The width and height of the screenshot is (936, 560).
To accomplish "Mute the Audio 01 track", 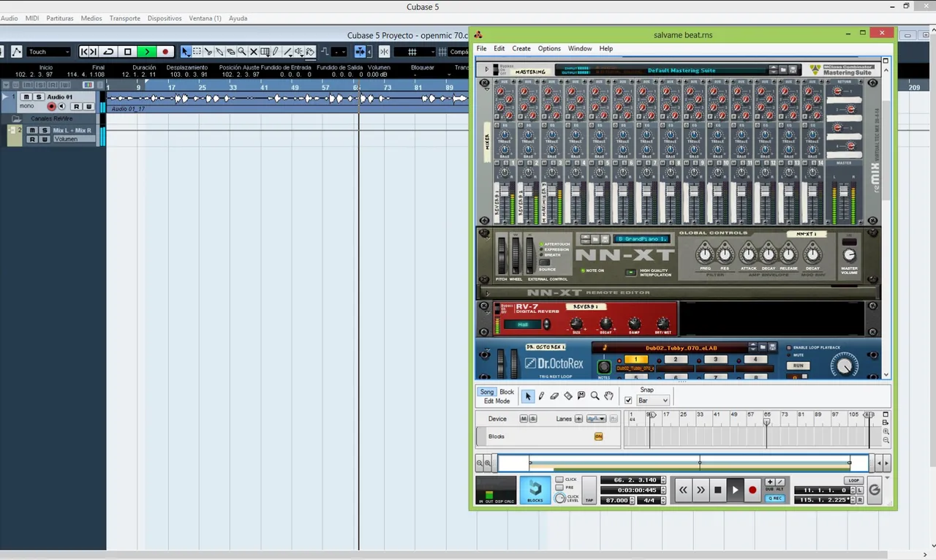I will click(26, 97).
